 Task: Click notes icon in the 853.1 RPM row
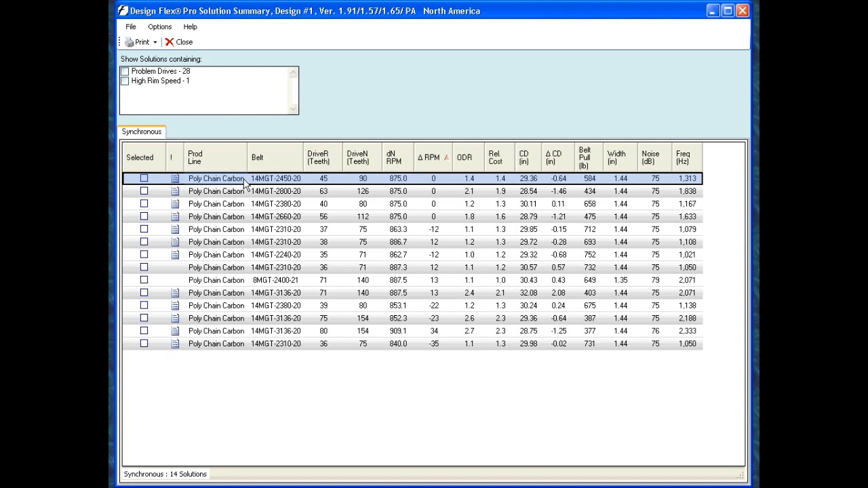175,306
